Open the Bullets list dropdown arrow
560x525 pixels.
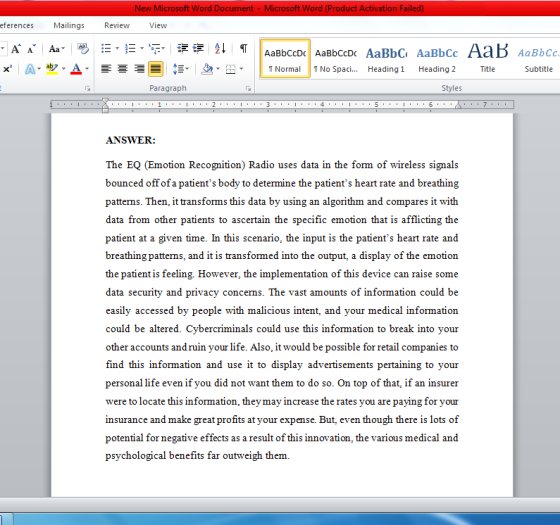click(x=117, y=48)
